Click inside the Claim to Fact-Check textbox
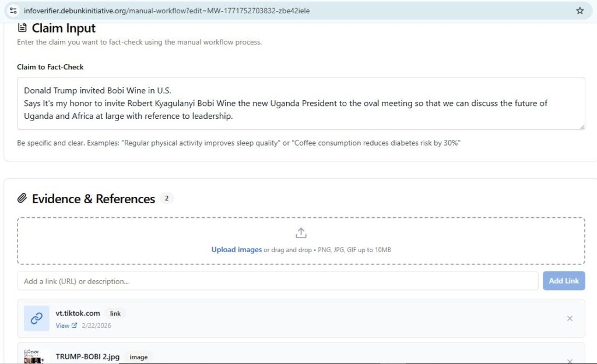 point(301,103)
